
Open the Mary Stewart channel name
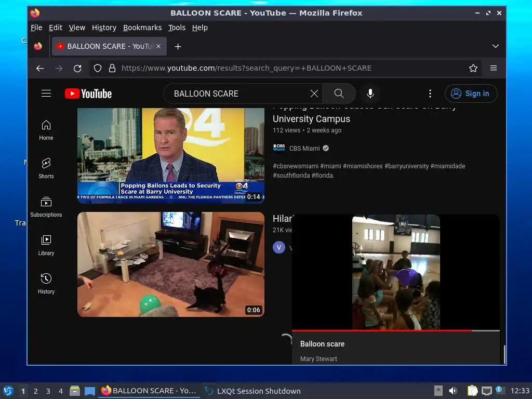click(x=318, y=358)
